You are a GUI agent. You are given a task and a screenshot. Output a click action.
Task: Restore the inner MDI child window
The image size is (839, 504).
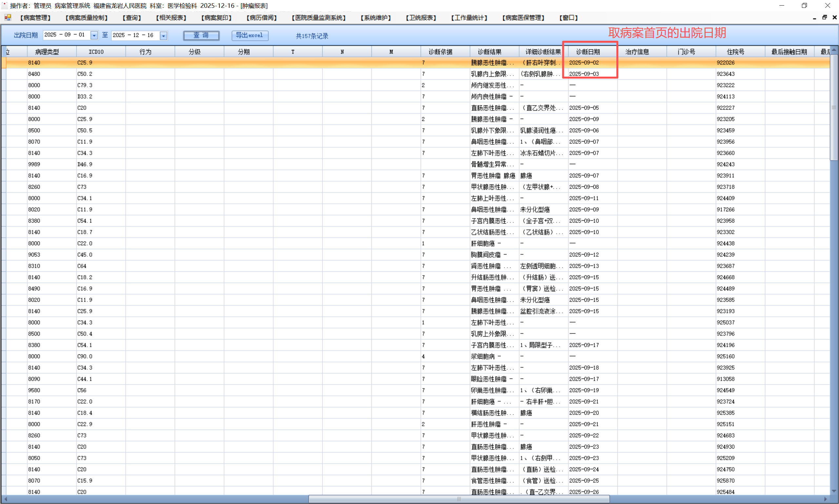pos(824,17)
